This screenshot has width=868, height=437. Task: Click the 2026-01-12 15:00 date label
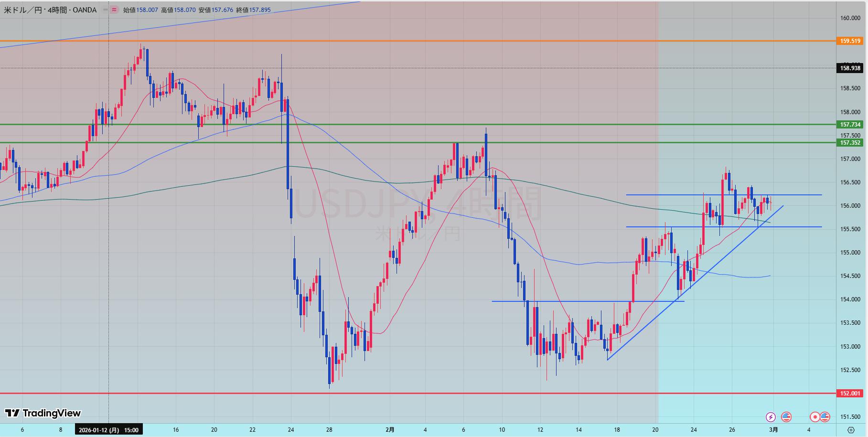108,430
